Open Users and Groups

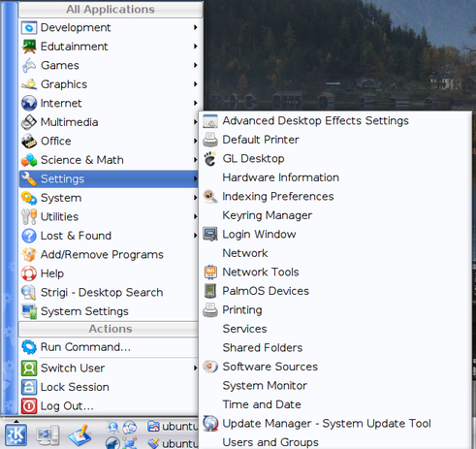pos(270,442)
